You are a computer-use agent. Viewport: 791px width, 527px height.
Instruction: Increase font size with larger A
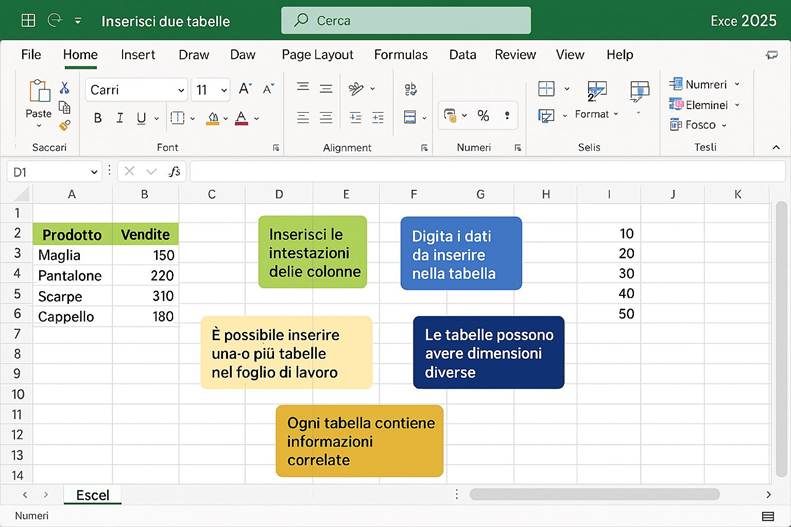point(245,89)
